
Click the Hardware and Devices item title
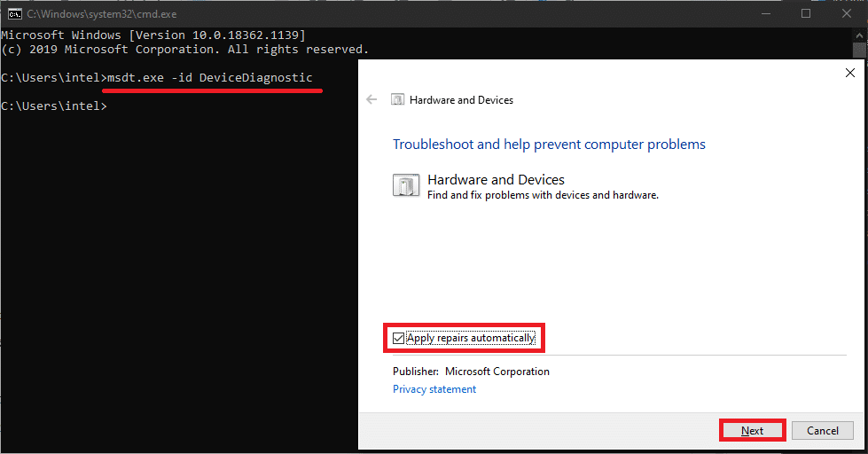coord(496,179)
